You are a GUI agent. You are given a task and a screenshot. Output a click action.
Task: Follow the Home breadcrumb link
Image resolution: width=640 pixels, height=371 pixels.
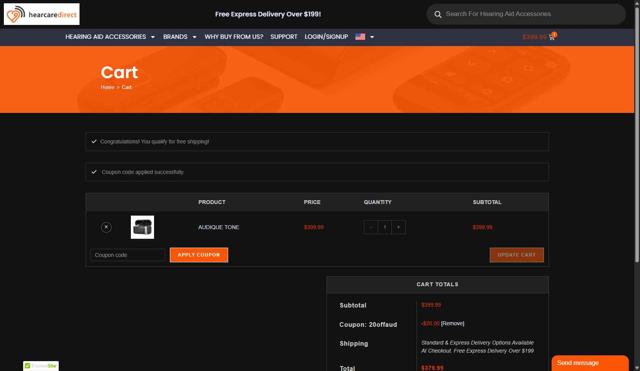click(107, 87)
